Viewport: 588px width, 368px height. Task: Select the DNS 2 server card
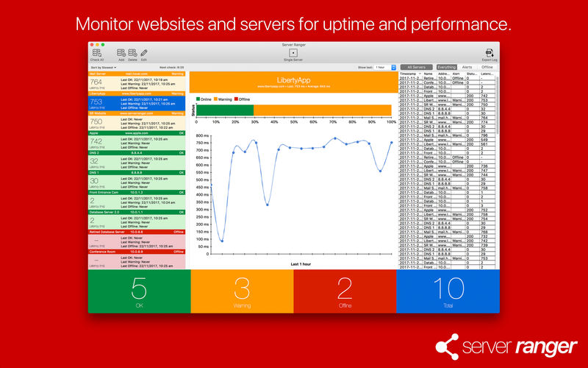tap(137, 160)
